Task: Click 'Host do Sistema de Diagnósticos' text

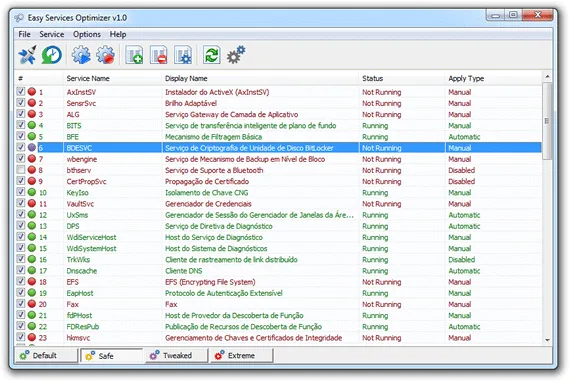Action: (216, 249)
